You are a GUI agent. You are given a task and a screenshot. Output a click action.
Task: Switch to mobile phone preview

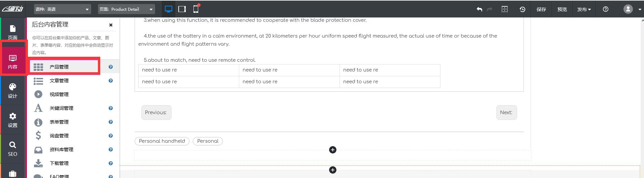195,9
